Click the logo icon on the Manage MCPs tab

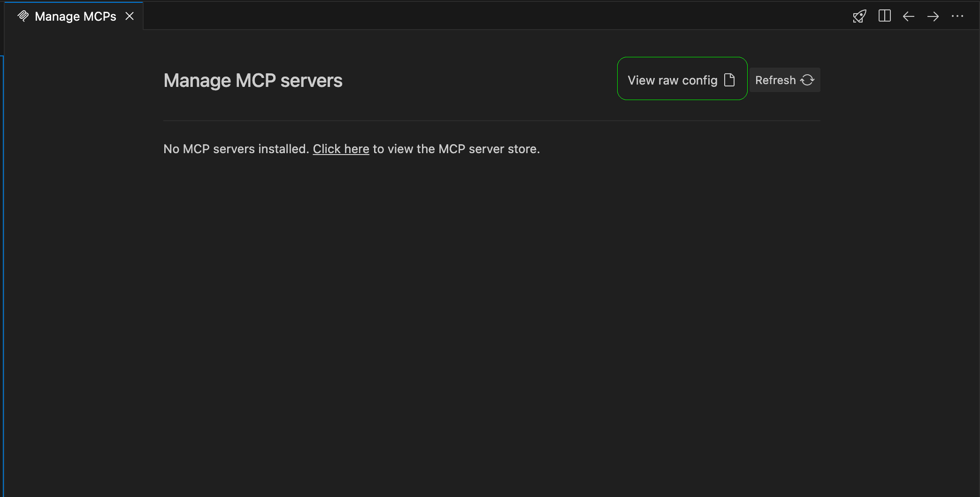pyautogui.click(x=23, y=16)
